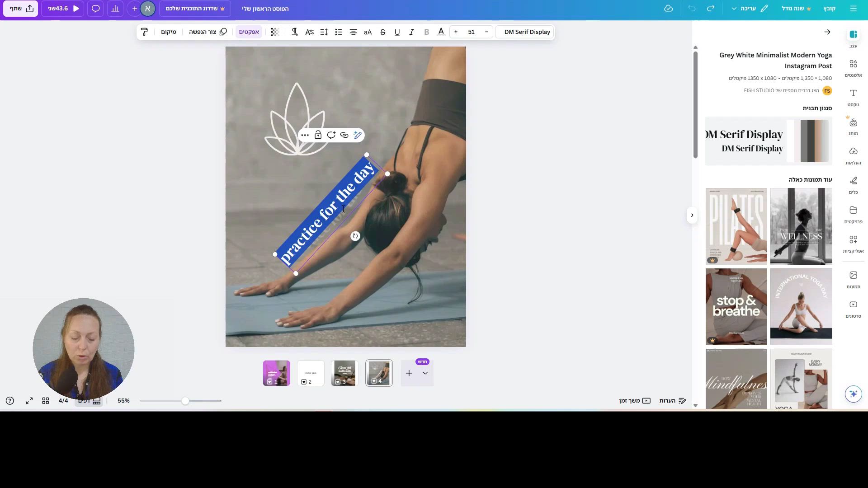This screenshot has width=868, height=488.
Task: Click the Share button
Action: point(21,9)
